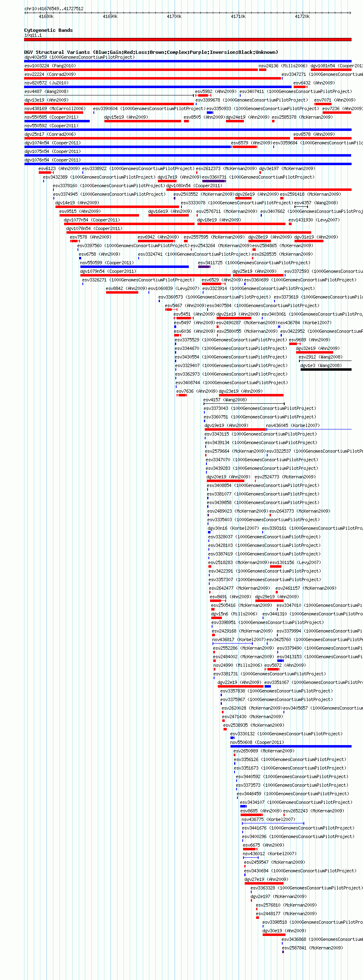Click nsv436012 (Korbel2007) label
This screenshot has height=980, width=363.
[x=270, y=854]
